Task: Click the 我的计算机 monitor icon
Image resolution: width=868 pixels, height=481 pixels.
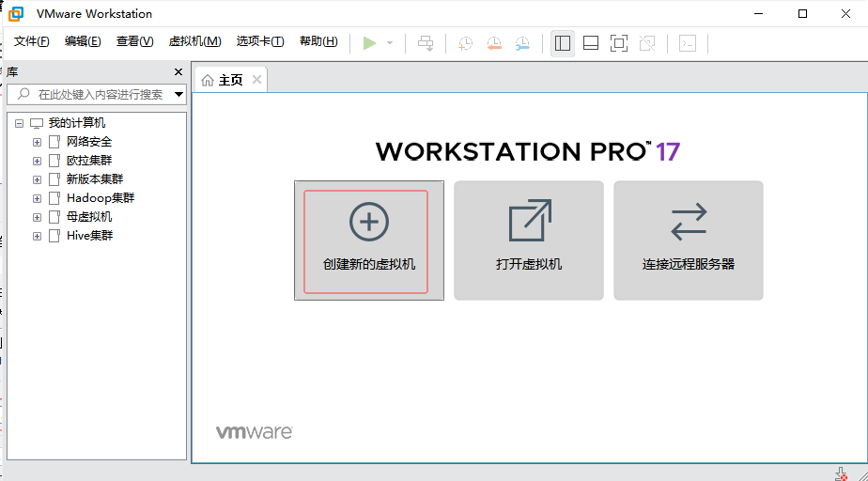Action: pyautogui.click(x=37, y=123)
